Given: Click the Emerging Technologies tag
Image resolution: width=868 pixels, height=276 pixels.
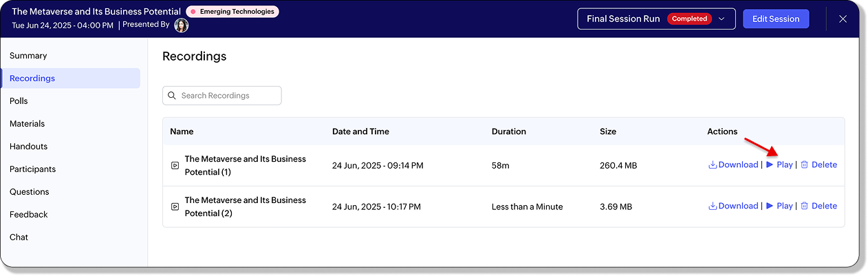Looking at the screenshot, I should (x=232, y=12).
